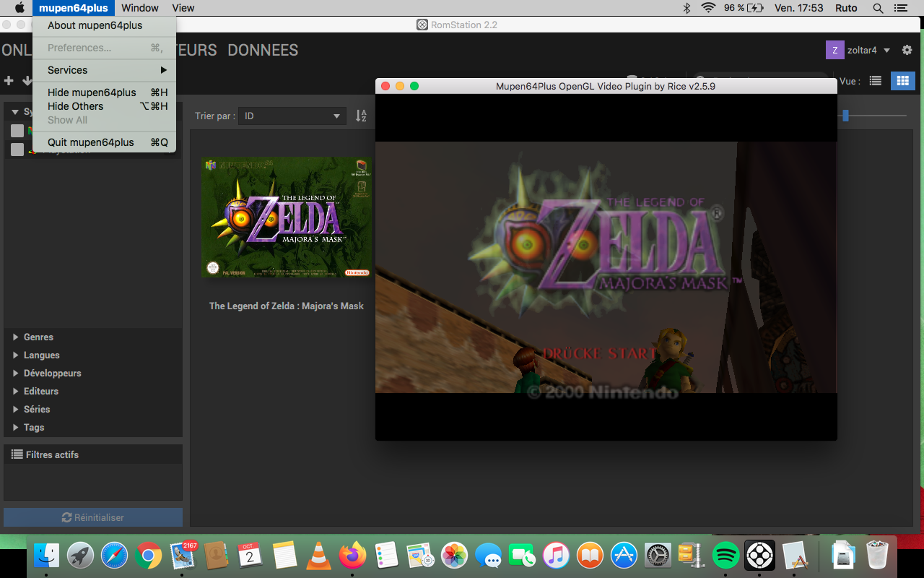Screen dimensions: 924x578
Task: Open App Store from the Dock
Action: point(624,555)
